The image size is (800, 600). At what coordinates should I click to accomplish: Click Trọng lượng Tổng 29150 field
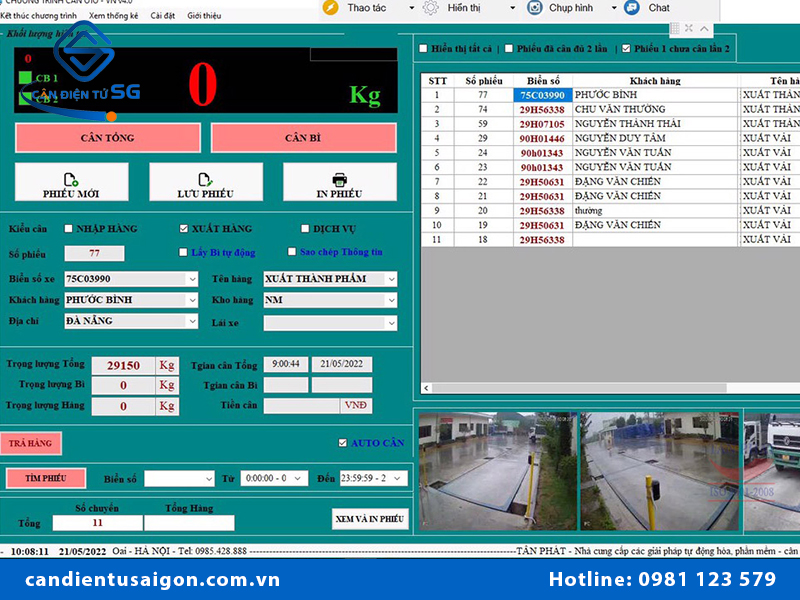[123, 365]
